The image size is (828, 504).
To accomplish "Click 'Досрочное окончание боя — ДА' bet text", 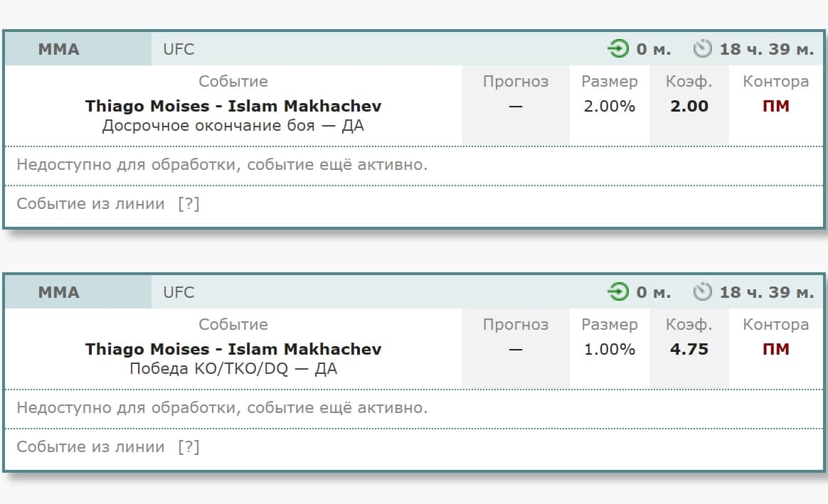I will click(233, 126).
